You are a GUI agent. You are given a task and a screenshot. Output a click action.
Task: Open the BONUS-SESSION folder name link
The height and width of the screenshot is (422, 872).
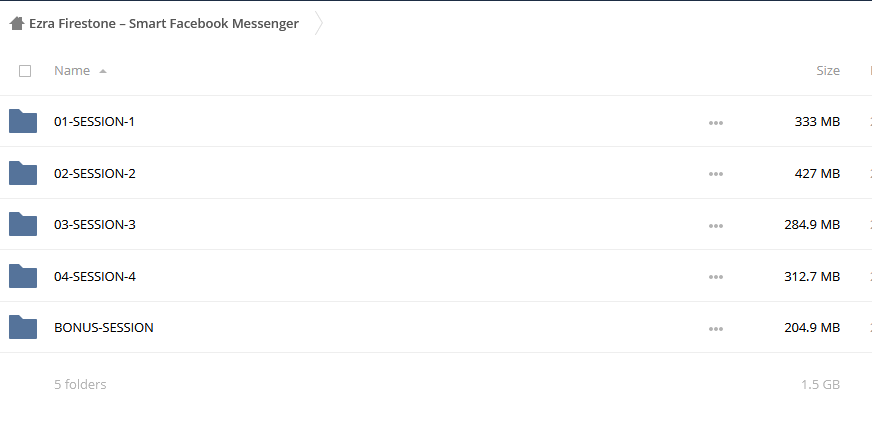click(x=103, y=327)
